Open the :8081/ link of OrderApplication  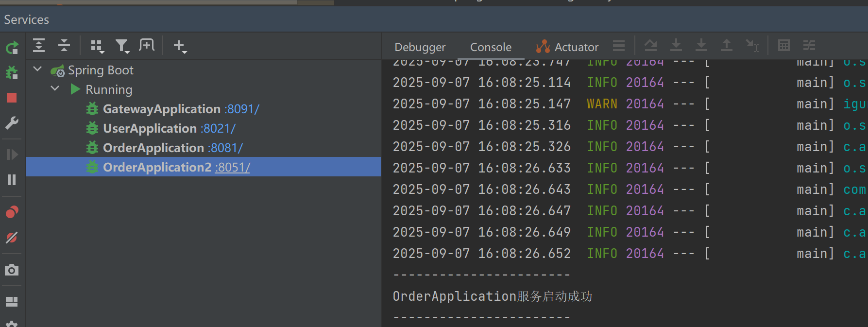(x=225, y=148)
